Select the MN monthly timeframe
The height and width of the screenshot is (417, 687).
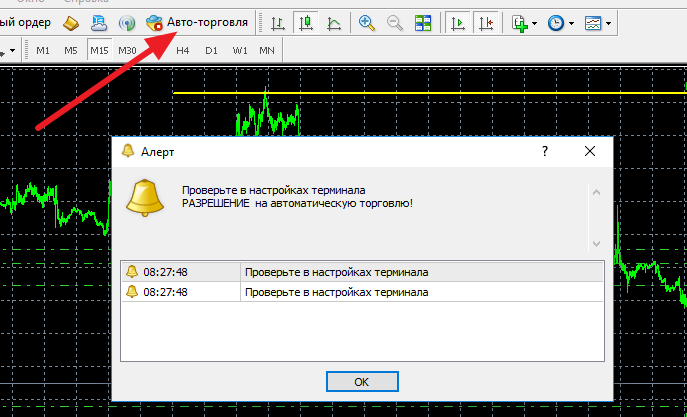click(267, 51)
